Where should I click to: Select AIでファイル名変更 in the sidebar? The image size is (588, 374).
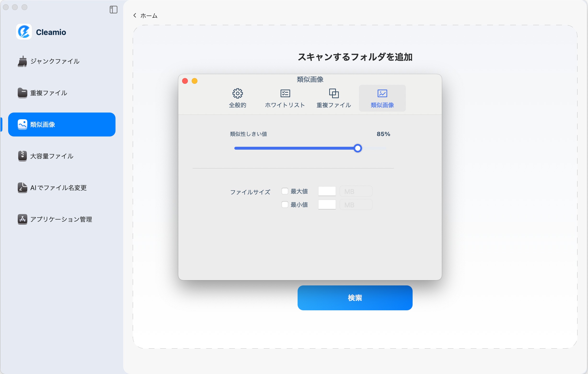pos(58,188)
